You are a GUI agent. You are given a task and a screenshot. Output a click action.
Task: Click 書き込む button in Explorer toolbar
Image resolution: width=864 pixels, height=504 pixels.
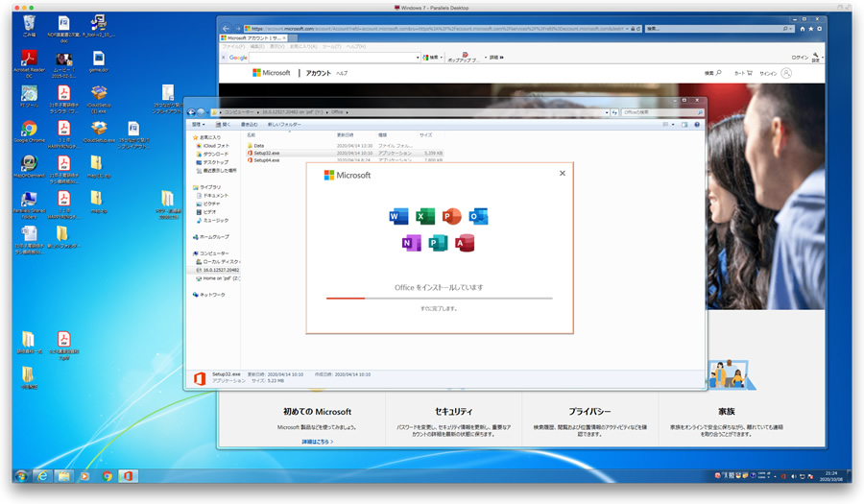249,125
